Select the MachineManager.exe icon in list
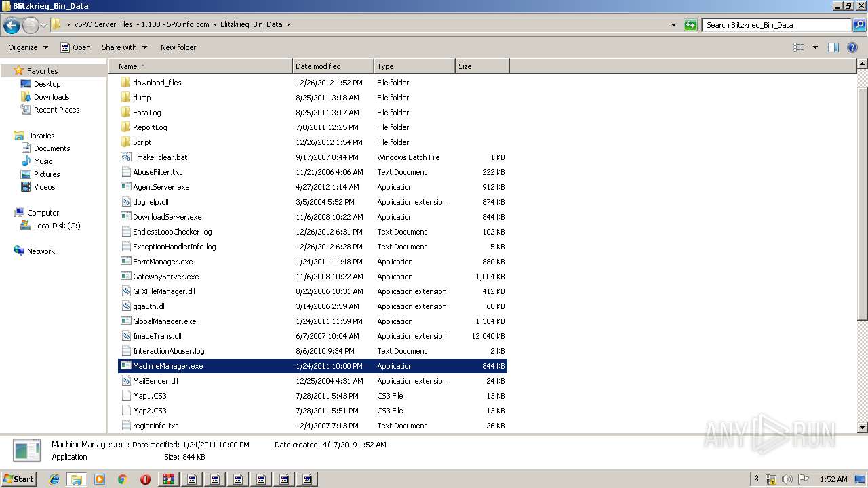The image size is (868, 488). pyautogui.click(x=125, y=366)
